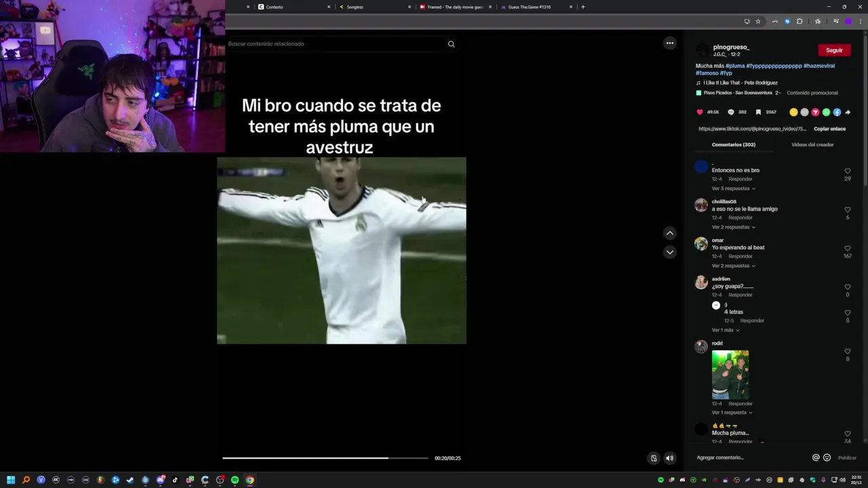868x488 pixels.
Task: Click the mention @ icon in comment box
Action: pos(816,457)
